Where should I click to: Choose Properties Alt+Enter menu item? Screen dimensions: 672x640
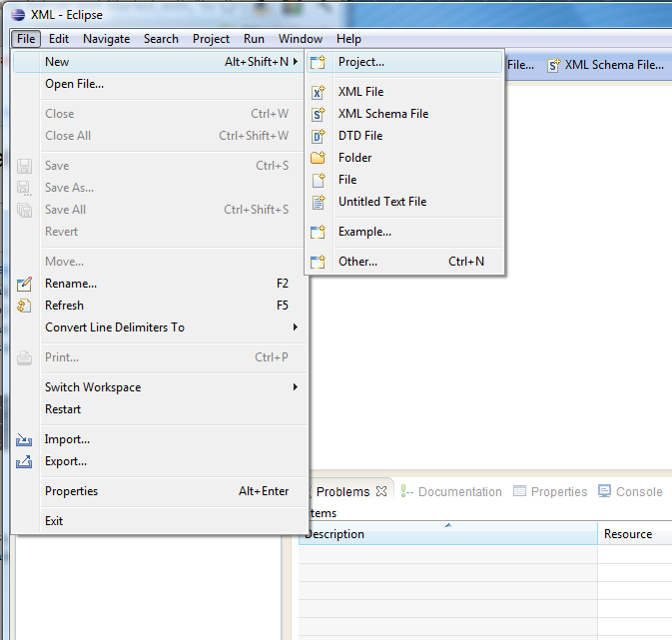coord(160,491)
